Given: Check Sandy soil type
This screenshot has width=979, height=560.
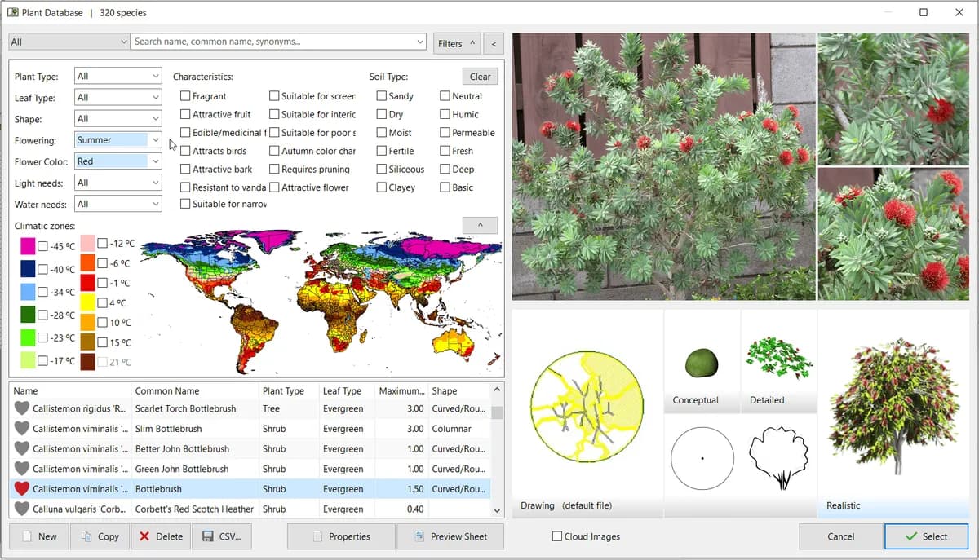Looking at the screenshot, I should pos(382,96).
